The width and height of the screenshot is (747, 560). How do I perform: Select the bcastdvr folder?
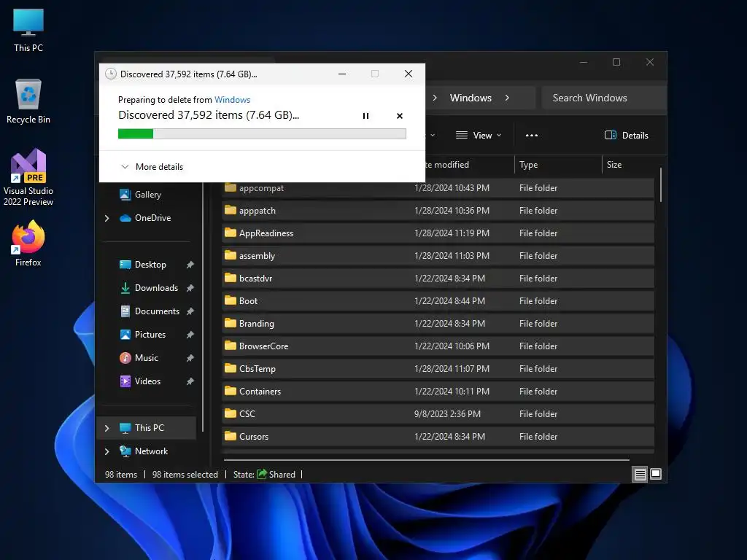click(x=438, y=278)
